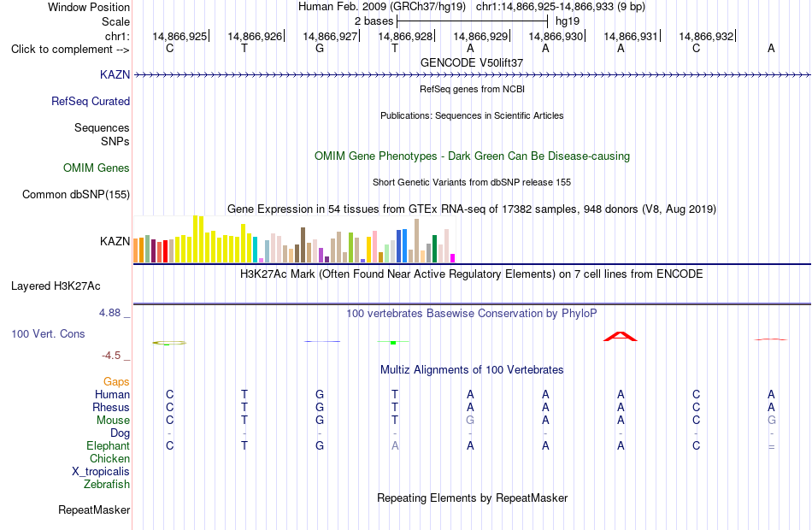Click the '=' symbol in the Elephant row
Image resolution: width=812 pixels, height=530 pixels.
pos(771,446)
